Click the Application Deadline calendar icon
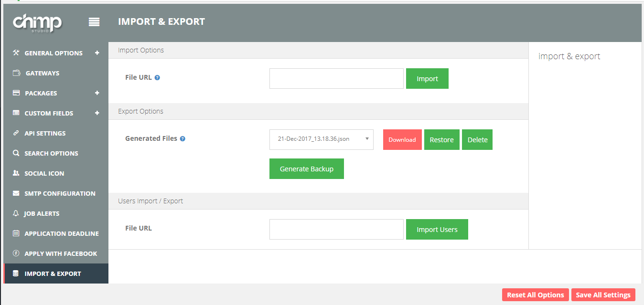The height and width of the screenshot is (305, 644). [16, 233]
